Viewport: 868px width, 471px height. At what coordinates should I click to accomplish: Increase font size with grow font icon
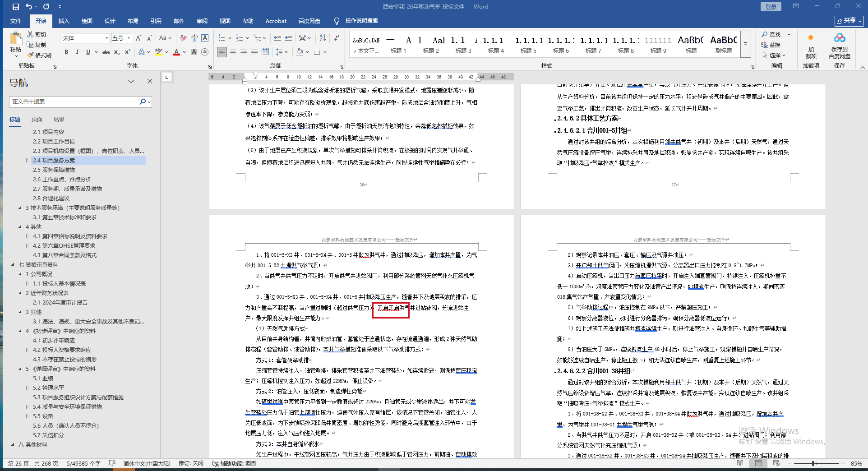(139, 38)
